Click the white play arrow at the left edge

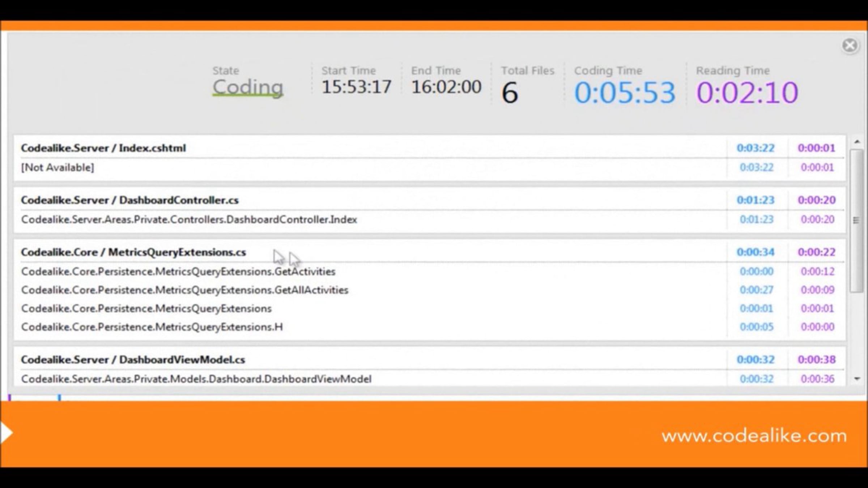pyautogui.click(x=6, y=433)
